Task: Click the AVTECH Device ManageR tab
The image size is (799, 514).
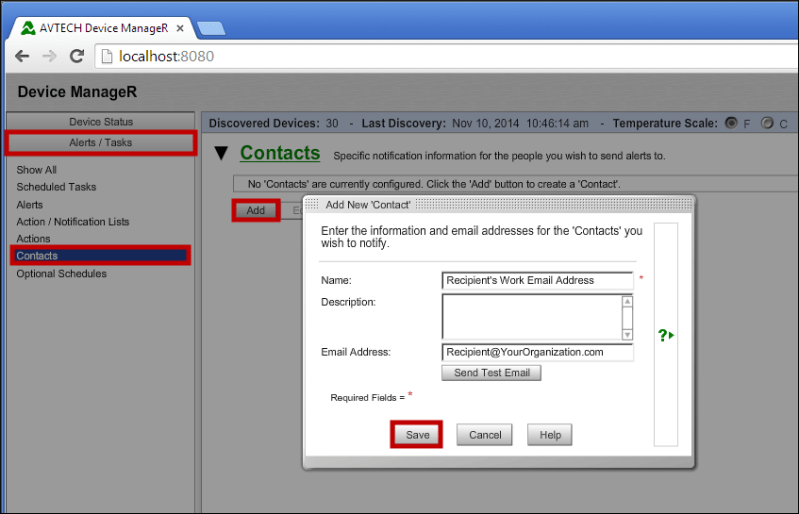Action: (x=101, y=29)
